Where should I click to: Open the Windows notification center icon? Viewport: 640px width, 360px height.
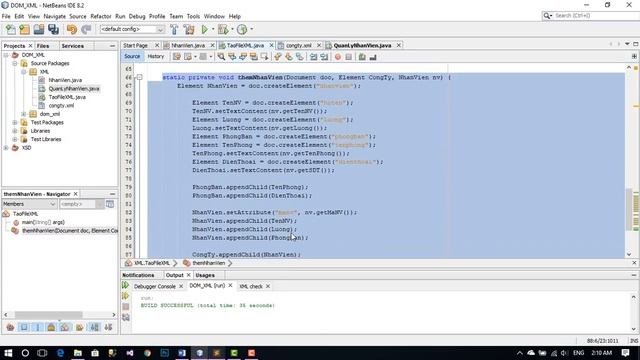tap(625, 353)
